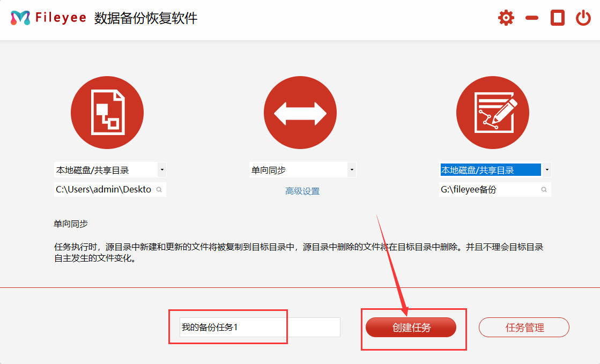This screenshot has height=364, width=600.
Task: Click the destination notepad-and-pencil circle icon
Action: point(492,113)
